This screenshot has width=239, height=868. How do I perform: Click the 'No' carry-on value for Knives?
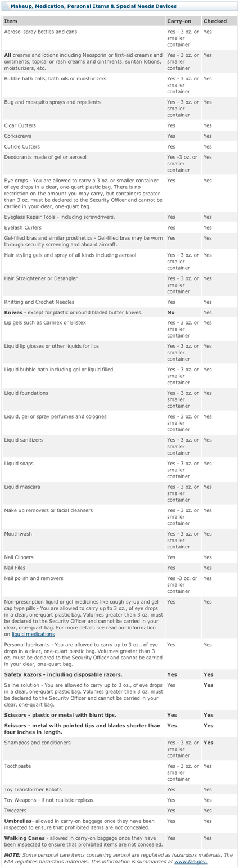[170, 312]
